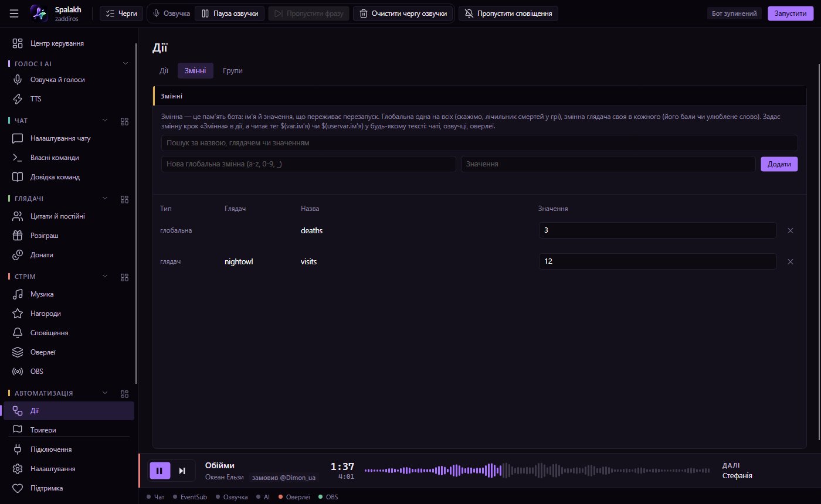Image resolution: width=821 pixels, height=504 pixels.
Task: Open the OBS page
Action: pyautogui.click(x=69, y=372)
